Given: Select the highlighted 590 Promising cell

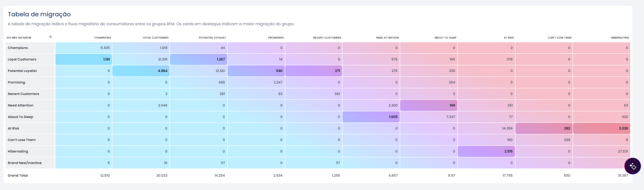Looking at the screenshot, I should click(x=256, y=71).
